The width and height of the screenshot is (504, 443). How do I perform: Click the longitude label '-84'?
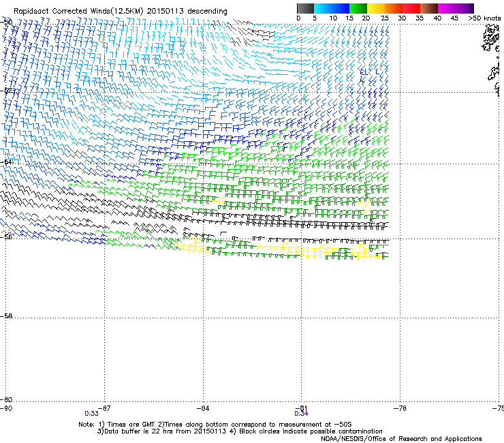203,408
